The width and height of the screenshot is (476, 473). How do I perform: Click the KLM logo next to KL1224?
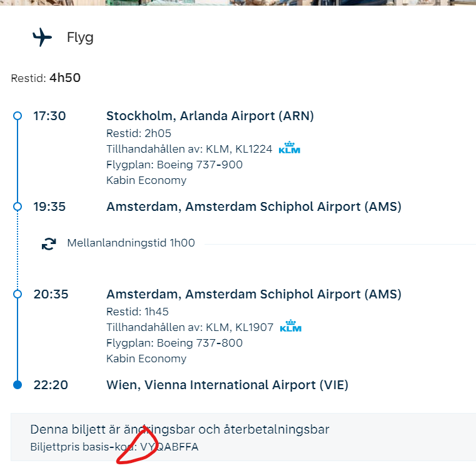click(x=290, y=149)
